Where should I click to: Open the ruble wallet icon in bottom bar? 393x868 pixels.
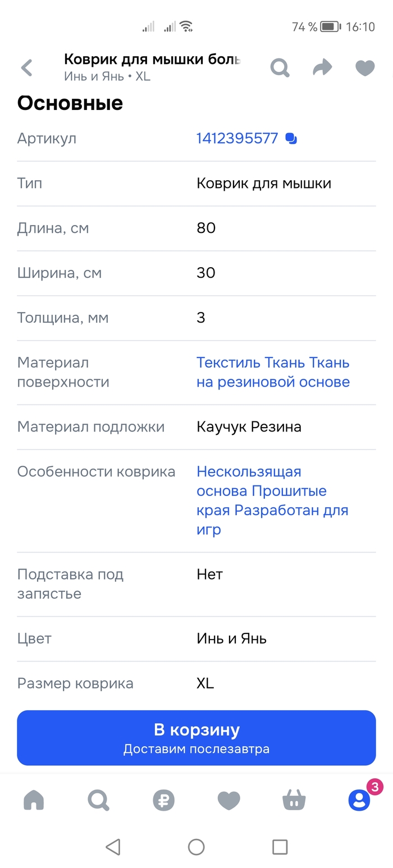[163, 800]
